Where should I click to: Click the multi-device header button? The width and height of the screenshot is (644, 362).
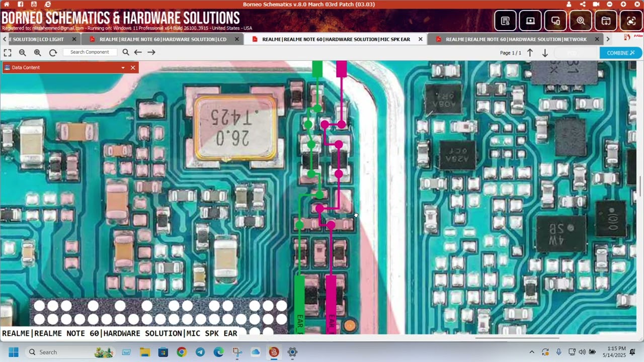(555, 21)
